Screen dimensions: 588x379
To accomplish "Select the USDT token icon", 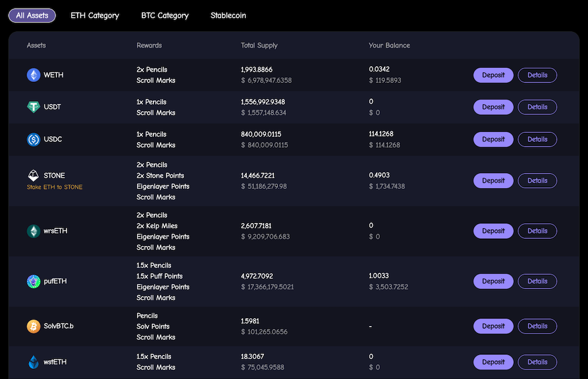I will tap(34, 107).
